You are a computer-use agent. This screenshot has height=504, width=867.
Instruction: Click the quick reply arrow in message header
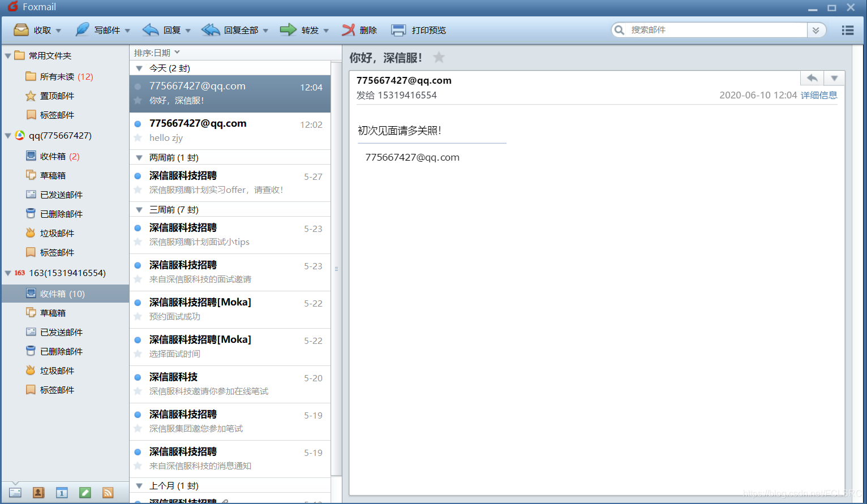(812, 78)
